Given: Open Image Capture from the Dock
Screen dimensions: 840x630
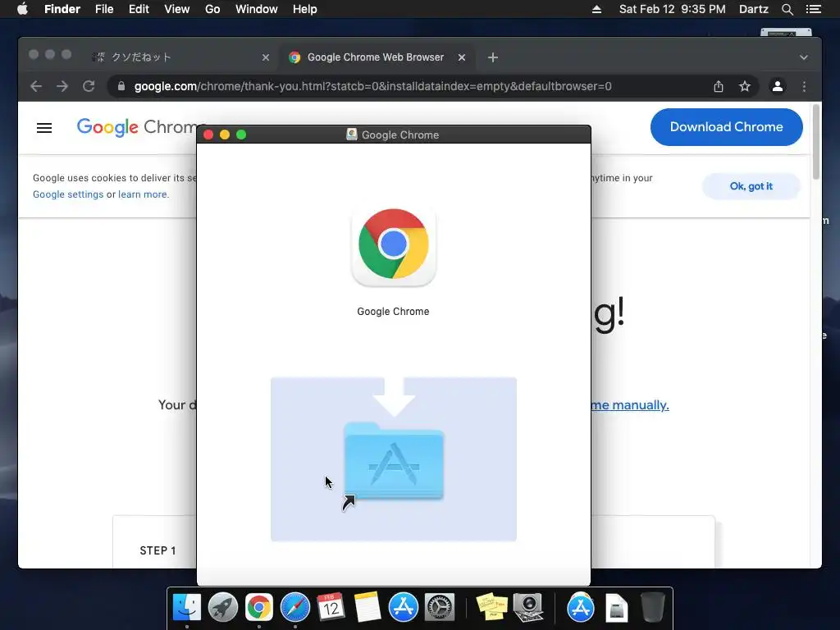Looking at the screenshot, I should 528,608.
